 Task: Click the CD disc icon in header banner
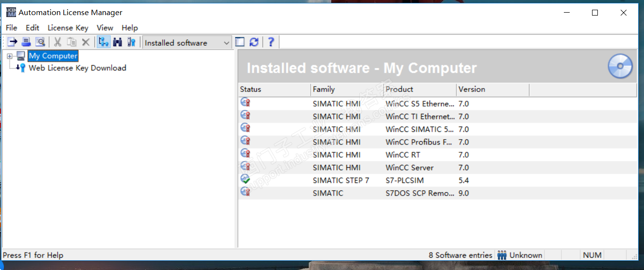click(x=621, y=66)
